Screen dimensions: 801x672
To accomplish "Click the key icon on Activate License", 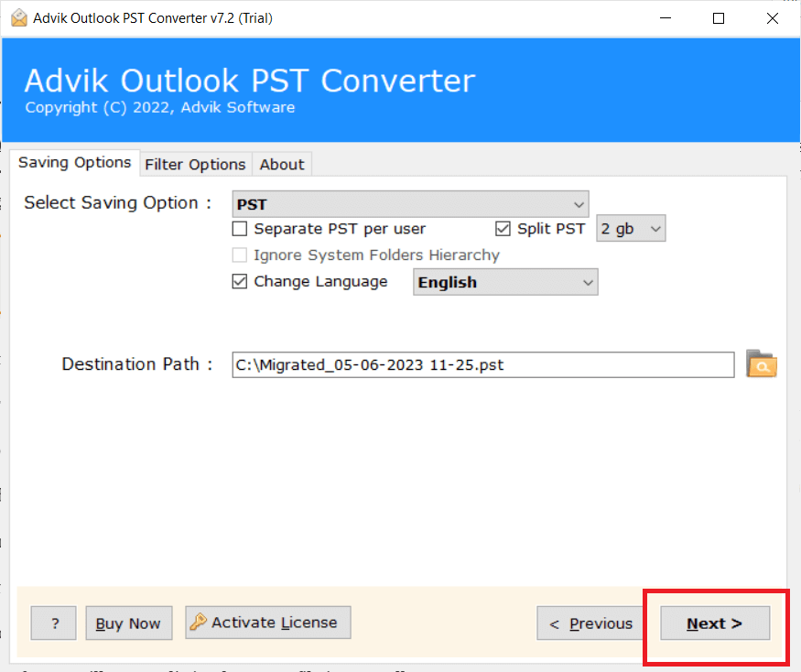I will (x=199, y=622).
